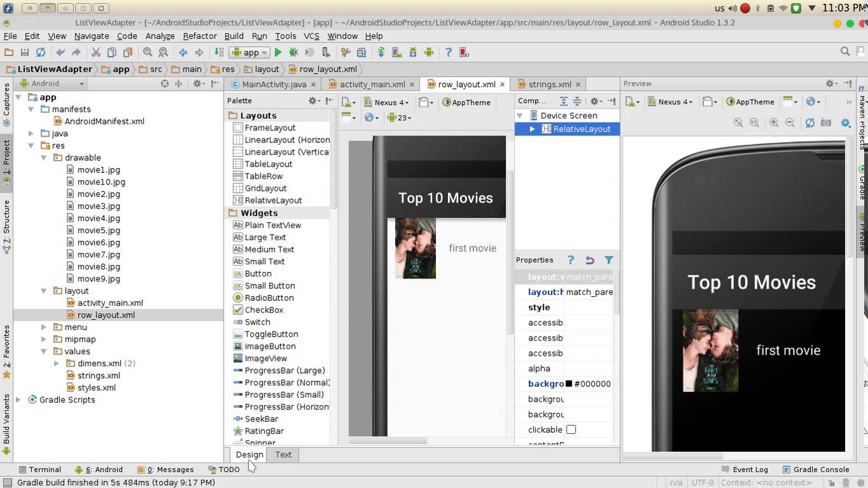Click properties restore default arrow icon
This screenshot has width=868, height=488.
(590, 260)
